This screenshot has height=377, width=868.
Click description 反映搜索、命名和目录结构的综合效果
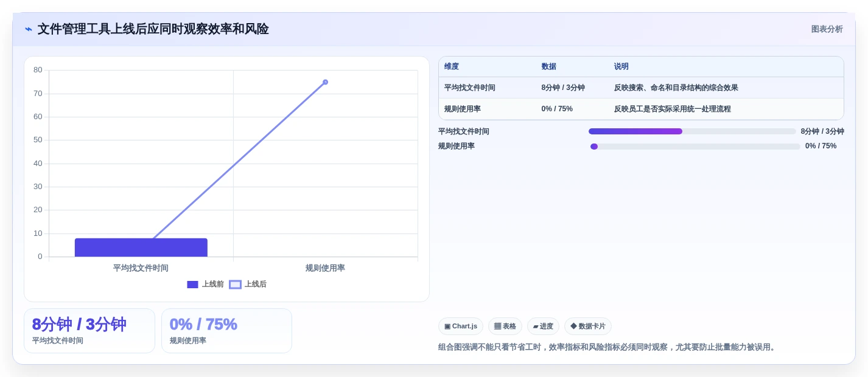(676, 88)
